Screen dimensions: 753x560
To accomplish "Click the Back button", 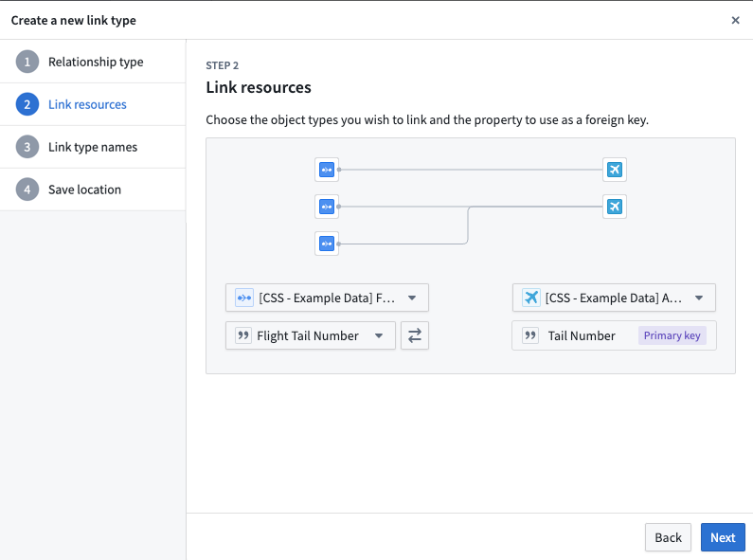I will pyautogui.click(x=668, y=537).
